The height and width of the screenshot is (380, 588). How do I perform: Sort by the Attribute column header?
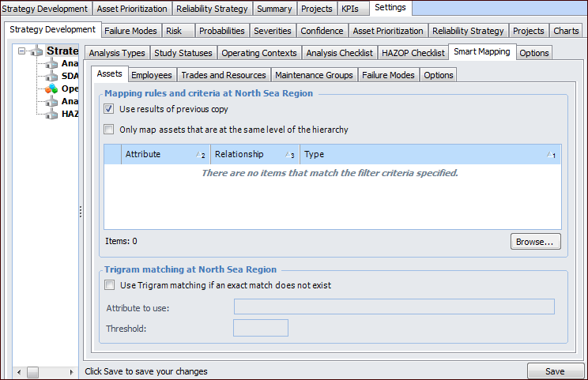click(x=143, y=154)
